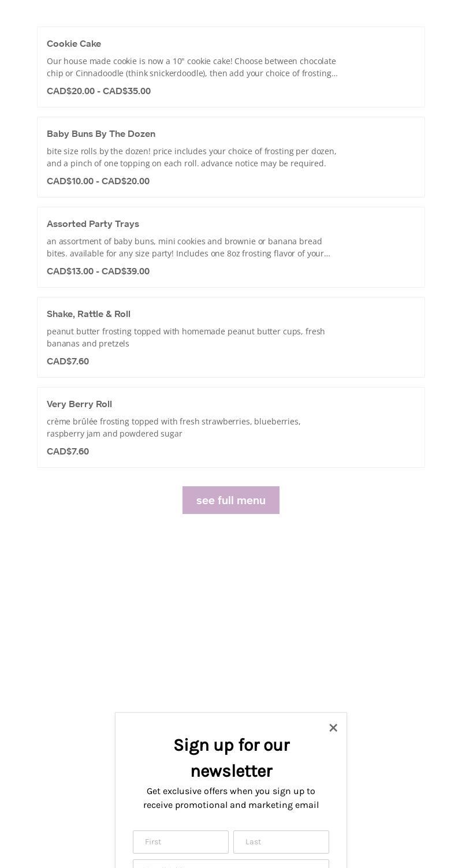Click the Assorted Party Trays description
Image resolution: width=462 pixels, height=868 pixels.
coord(188,247)
